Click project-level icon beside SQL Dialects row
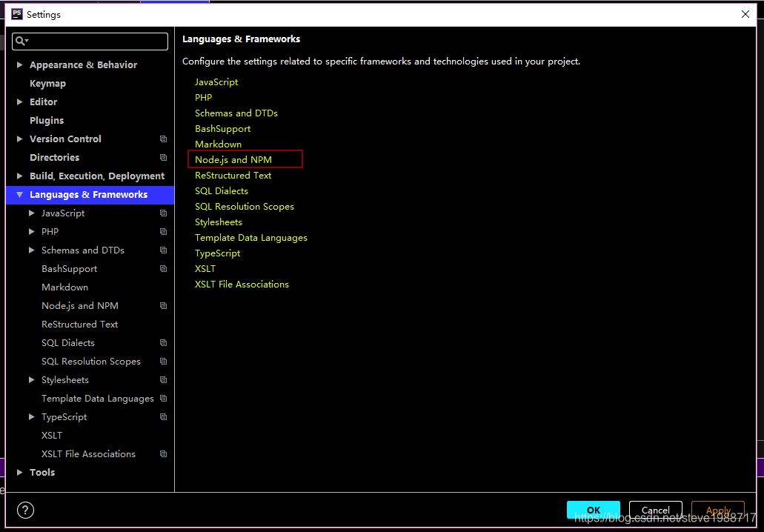Screen dimensions: 764x532 [163, 343]
